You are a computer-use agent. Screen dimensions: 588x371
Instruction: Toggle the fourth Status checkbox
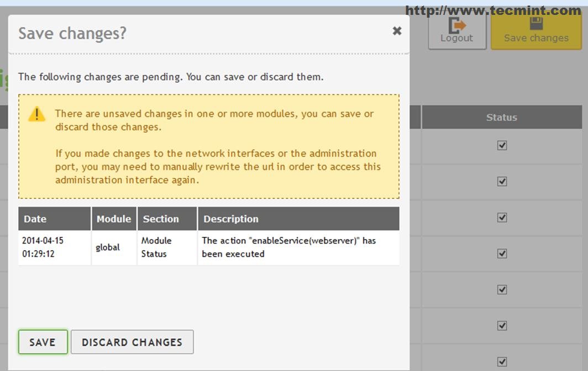(x=502, y=253)
